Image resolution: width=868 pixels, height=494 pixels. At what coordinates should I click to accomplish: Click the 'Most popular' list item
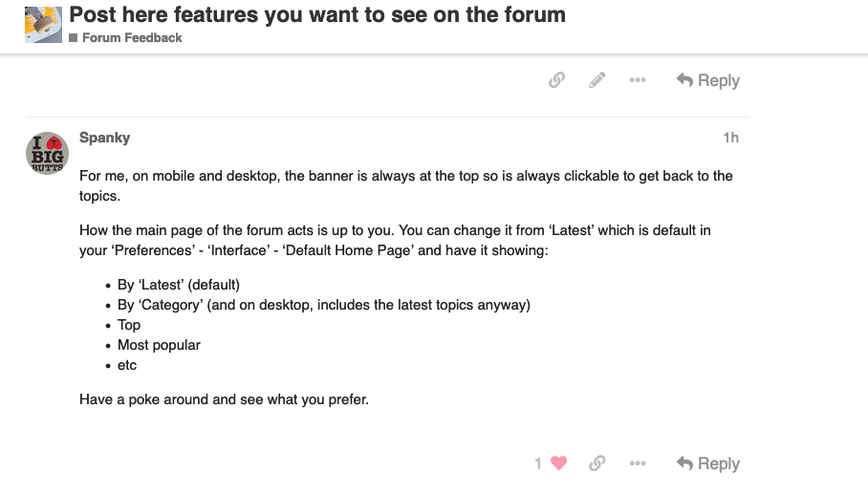159,345
